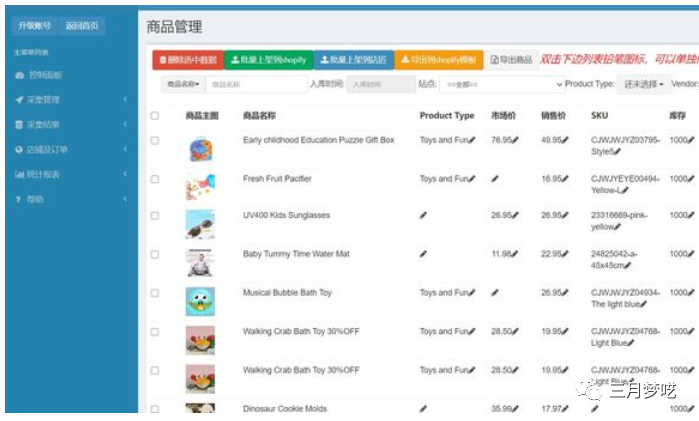Toggle the select-all checkbox in table header

(154, 116)
